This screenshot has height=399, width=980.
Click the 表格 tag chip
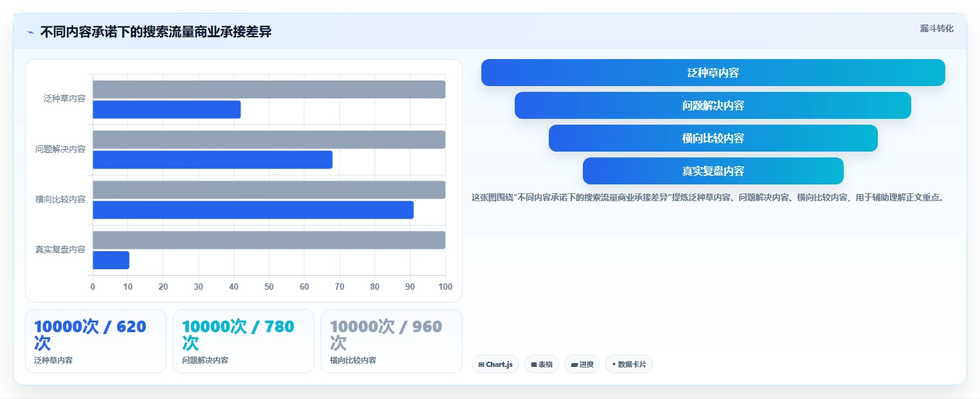pos(542,364)
